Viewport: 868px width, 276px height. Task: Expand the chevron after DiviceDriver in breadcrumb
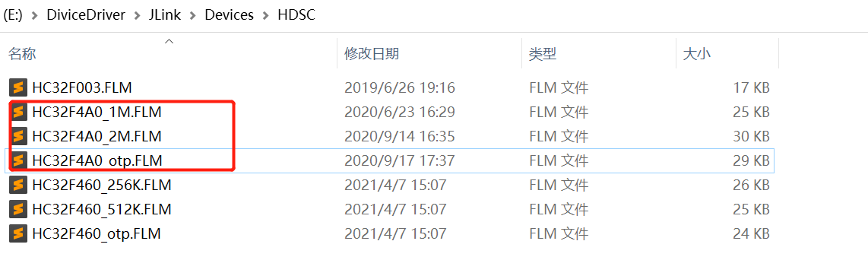click(138, 15)
